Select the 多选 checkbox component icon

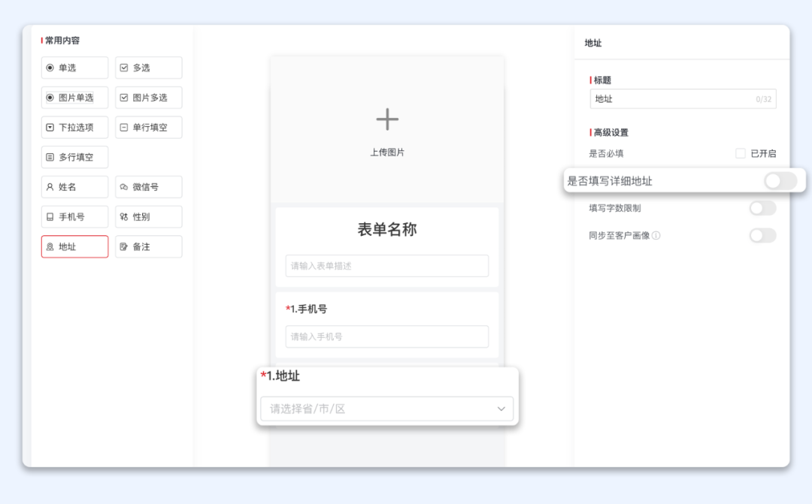[x=148, y=68]
